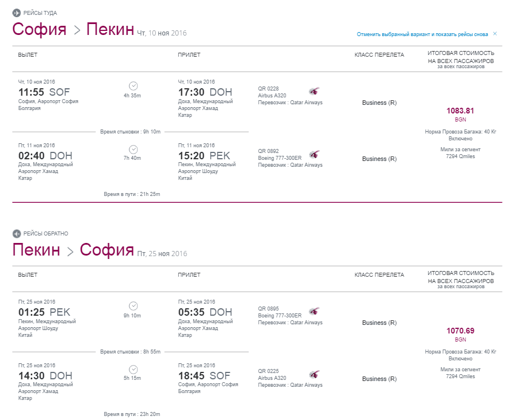Screen dimensions: 514x420
Task: Click clock icon for DOH to SOF 5h 15m flight
Action: point(133,370)
